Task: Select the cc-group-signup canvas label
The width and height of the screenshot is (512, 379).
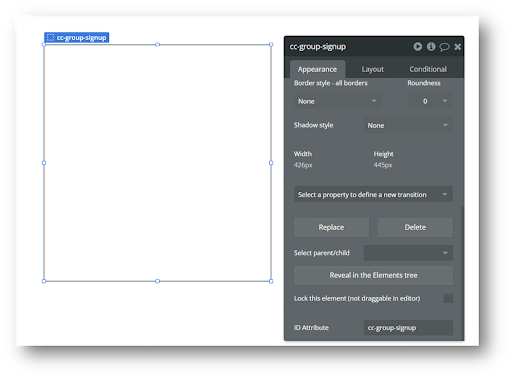Action: [x=76, y=37]
